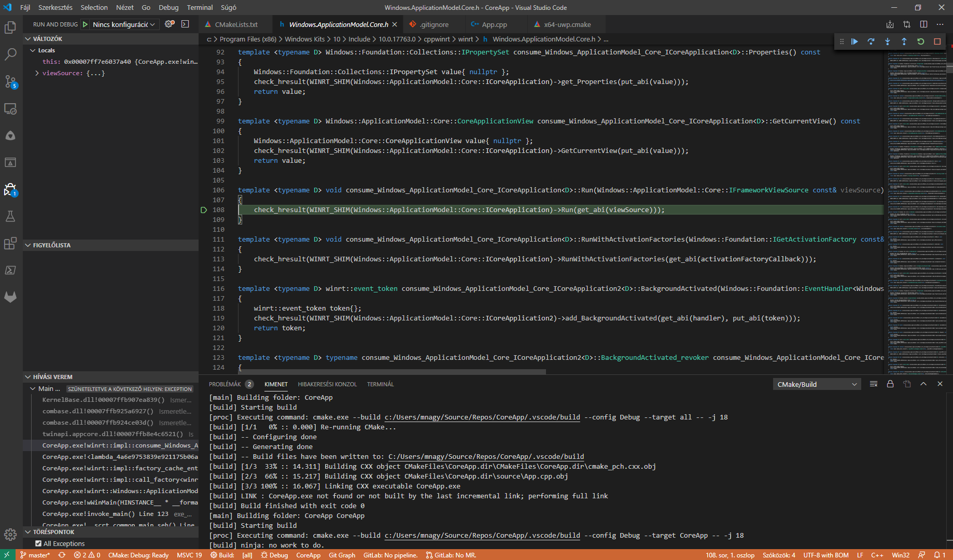Select debug configuration dropdown

[x=124, y=24]
